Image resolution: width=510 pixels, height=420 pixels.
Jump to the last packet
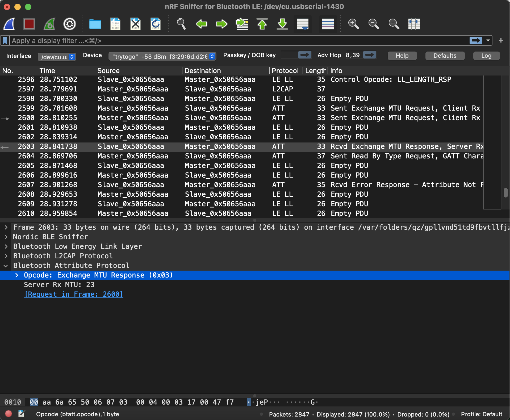point(282,24)
